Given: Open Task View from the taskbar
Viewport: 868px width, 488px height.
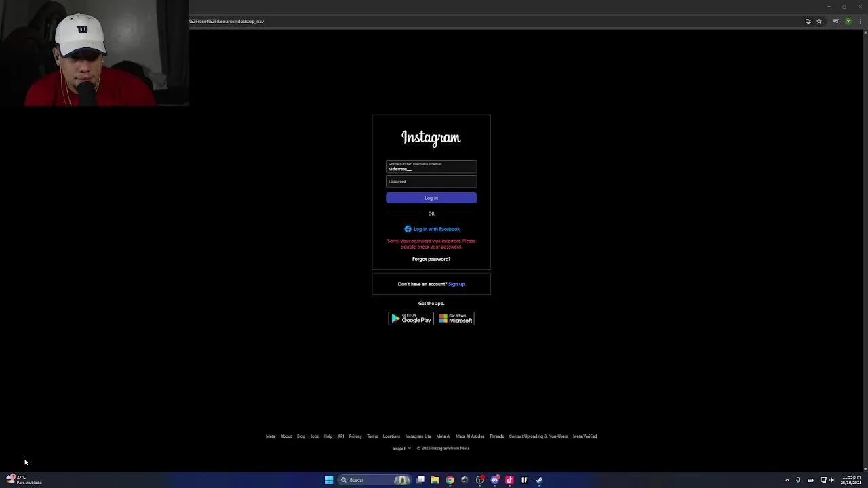Looking at the screenshot, I should 420,480.
